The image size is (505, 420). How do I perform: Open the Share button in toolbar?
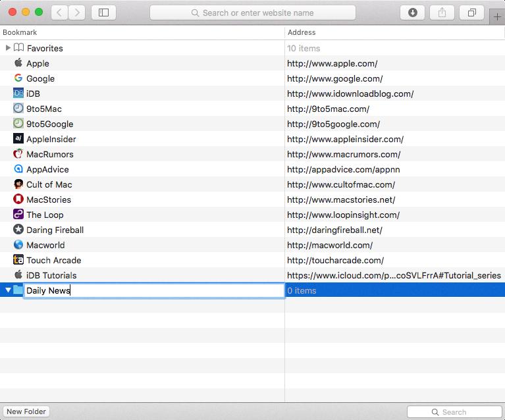[x=442, y=13]
